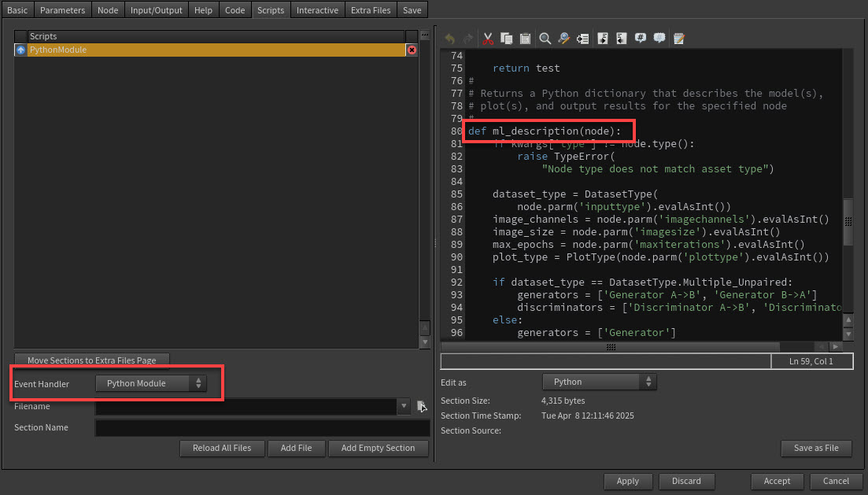Viewport: 868px width, 495px height.
Task: Click the line starting 'max_epochs = node.parm'
Action: 648,245
